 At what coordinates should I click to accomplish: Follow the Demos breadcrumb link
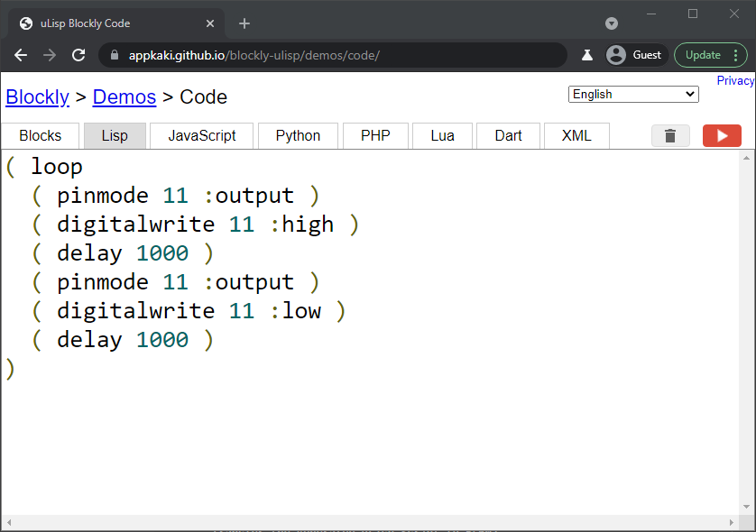point(124,96)
